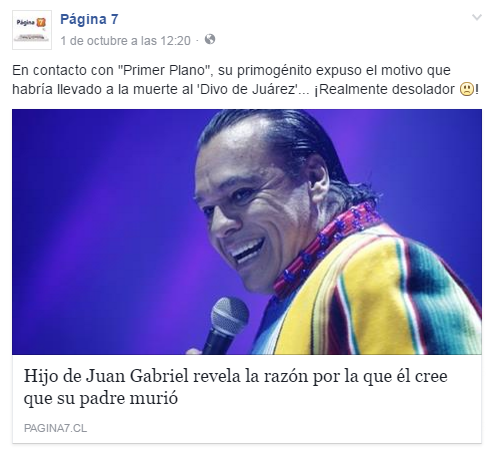Click the public globe privacy icon
Viewport: 493px width, 454px height.
[210, 39]
